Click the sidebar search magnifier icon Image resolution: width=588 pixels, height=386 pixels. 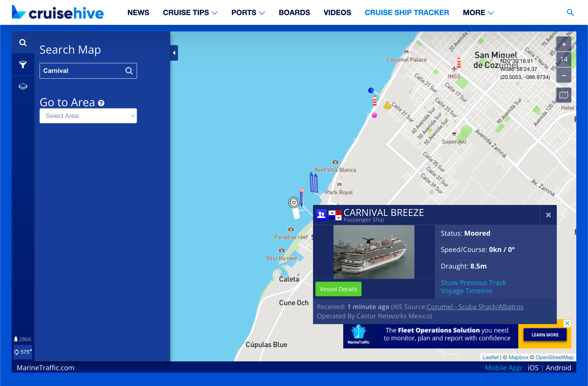[23, 43]
